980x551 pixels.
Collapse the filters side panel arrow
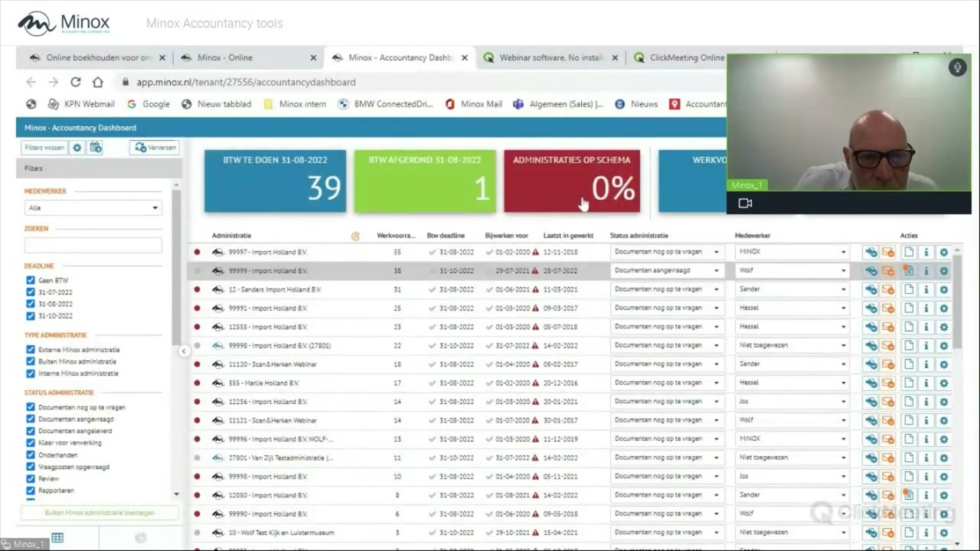click(x=184, y=351)
